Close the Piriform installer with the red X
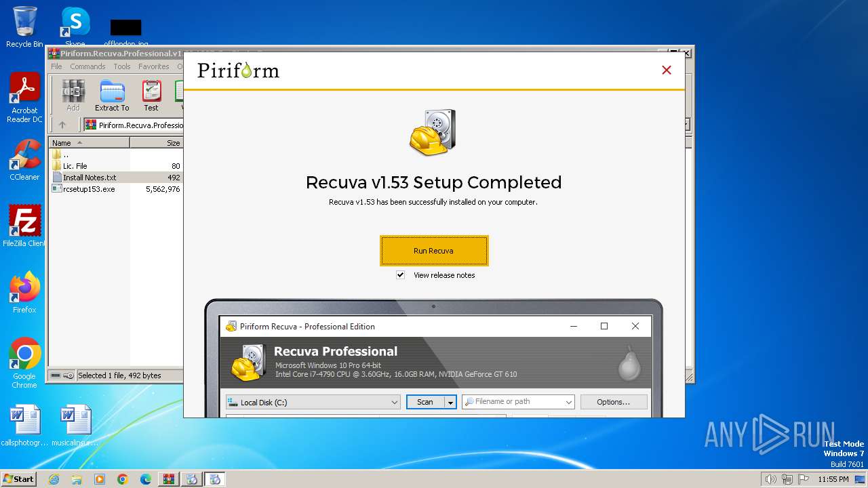The width and height of the screenshot is (868, 488). pyautogui.click(x=667, y=70)
